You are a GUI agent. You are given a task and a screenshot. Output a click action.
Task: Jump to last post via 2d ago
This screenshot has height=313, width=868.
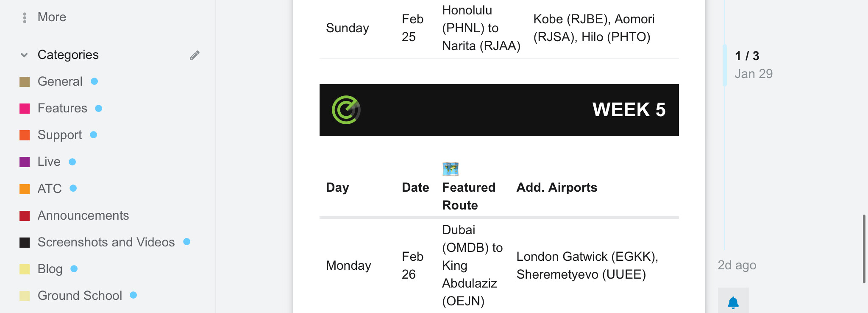point(737,265)
